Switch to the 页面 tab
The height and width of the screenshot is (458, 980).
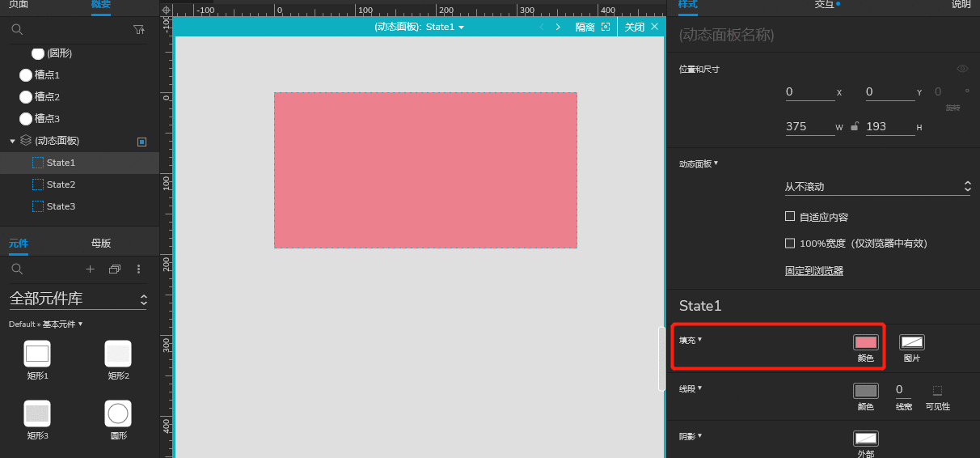click(x=19, y=4)
